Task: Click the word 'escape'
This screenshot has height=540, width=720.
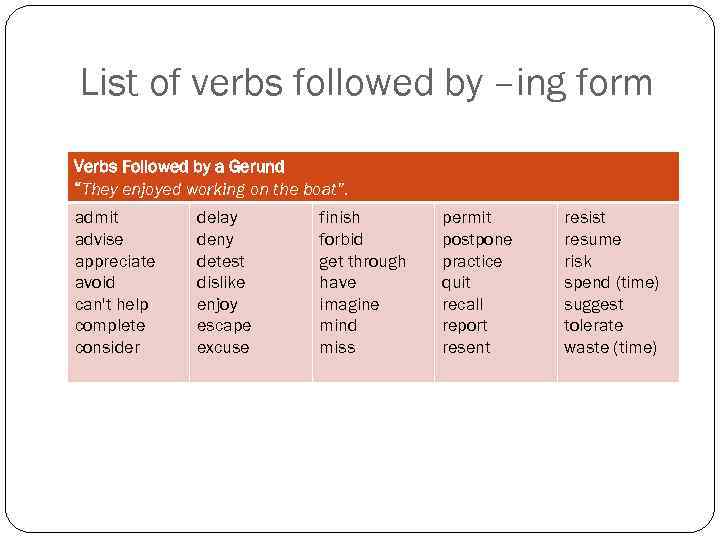Action: [224, 326]
